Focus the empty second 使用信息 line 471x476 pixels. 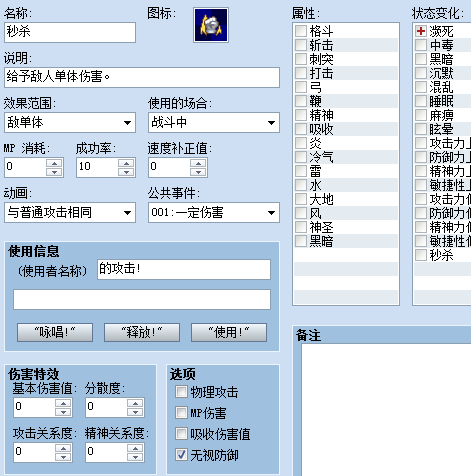point(142,299)
